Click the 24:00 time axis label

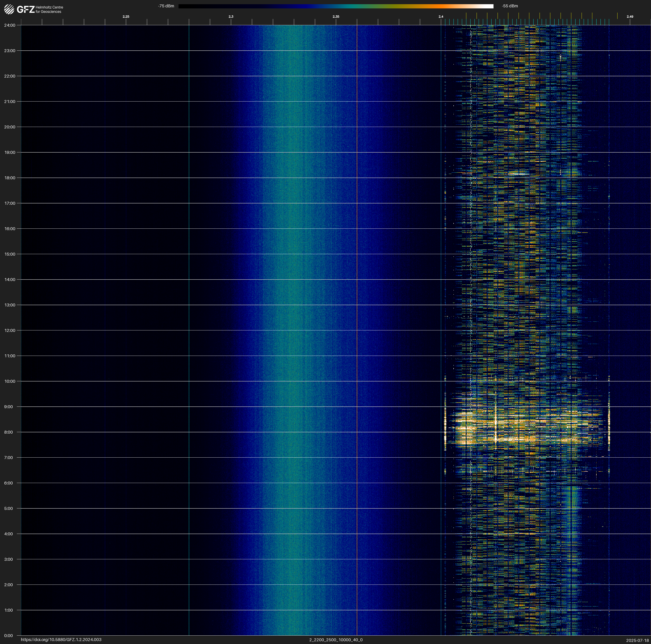10,25
